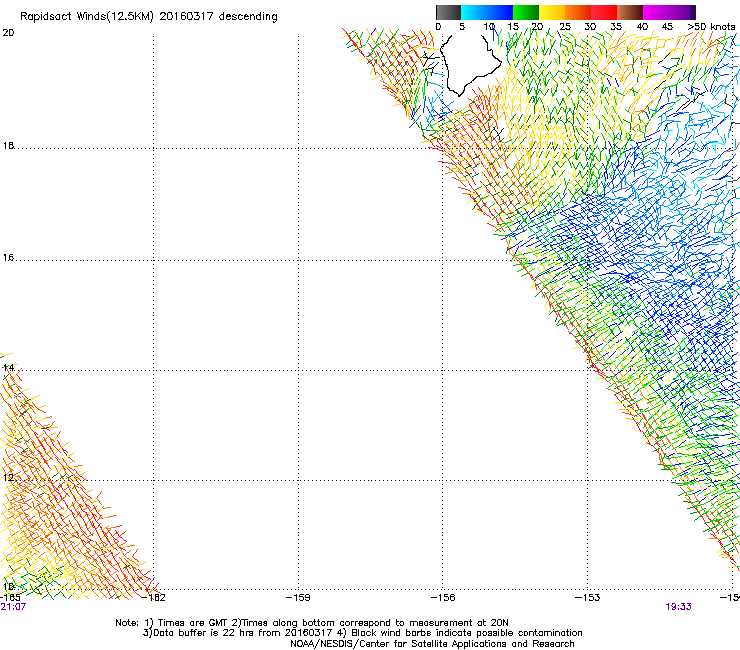Image resolution: width=740 pixels, height=650 pixels.
Task: Click the Hawaii Big Island outline
Action: 470,64
